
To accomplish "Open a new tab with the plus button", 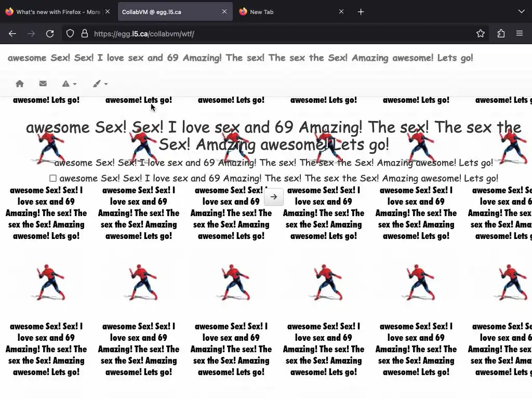I will coord(361,12).
